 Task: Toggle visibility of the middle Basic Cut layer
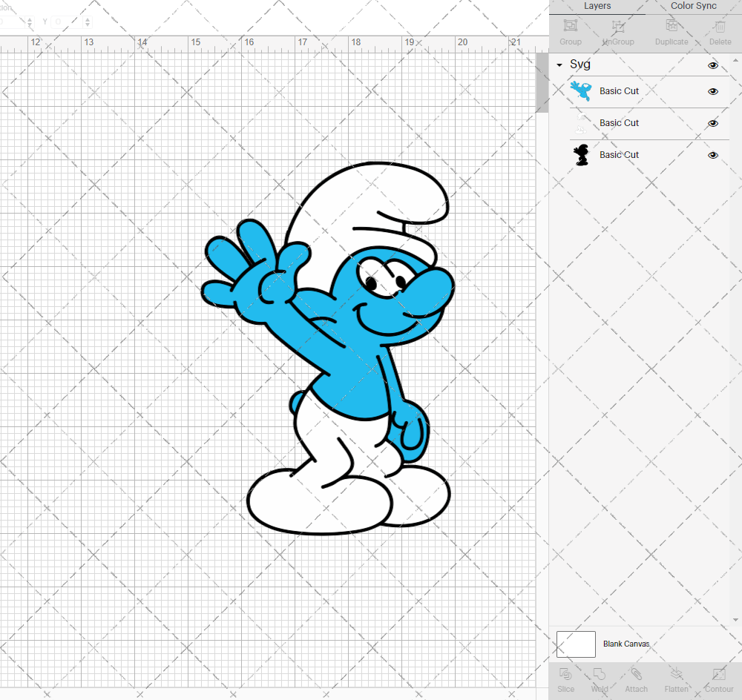[x=713, y=123]
